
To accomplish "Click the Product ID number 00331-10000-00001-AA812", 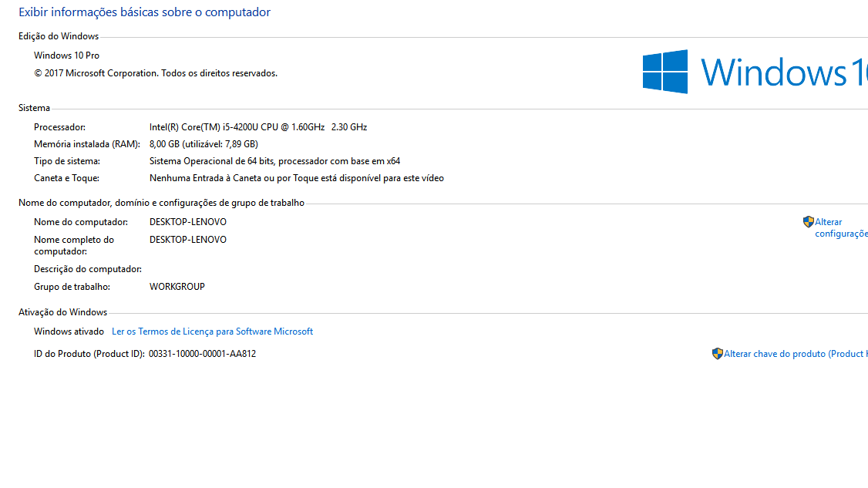I will (x=202, y=354).
